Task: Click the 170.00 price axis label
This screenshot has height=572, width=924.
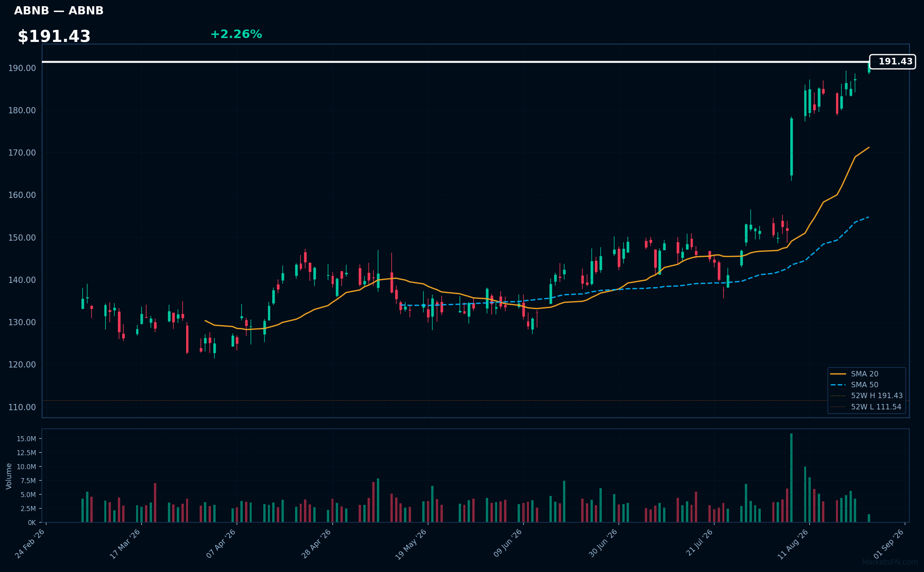Action: [22, 153]
